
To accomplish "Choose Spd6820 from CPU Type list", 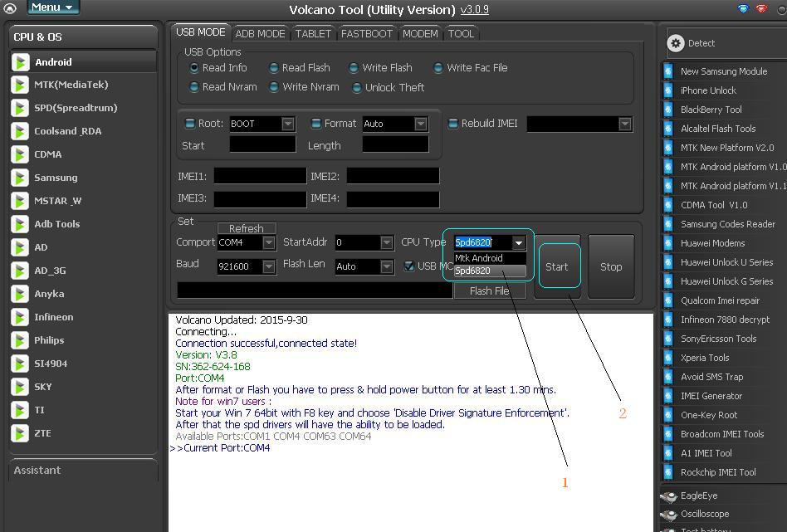I will [x=490, y=271].
